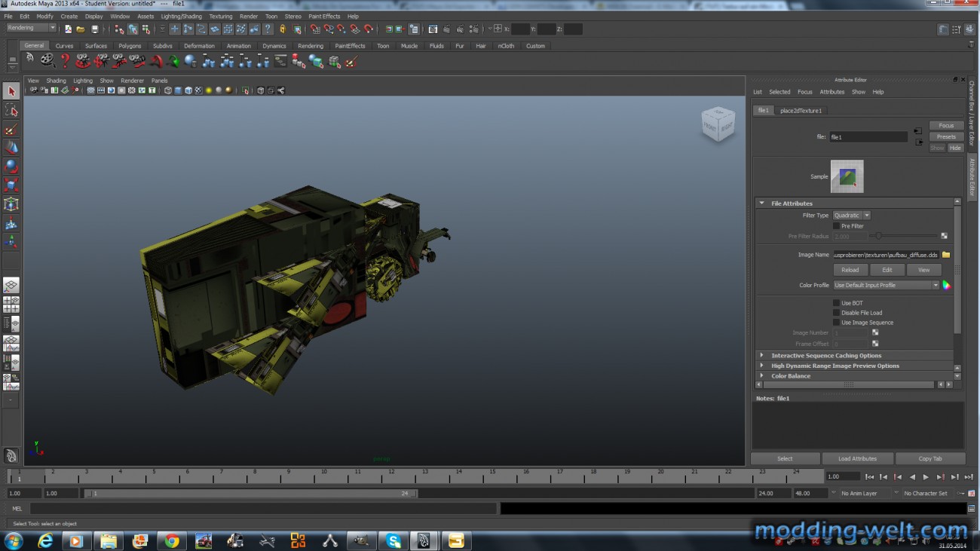The height and width of the screenshot is (551, 980).
Task: Enable the Pre Filter checkbox
Action: pos(836,226)
